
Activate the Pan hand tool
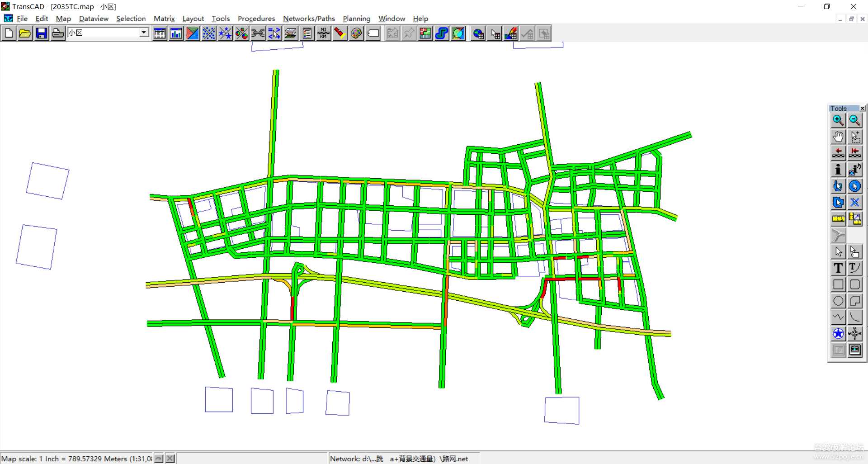(838, 137)
